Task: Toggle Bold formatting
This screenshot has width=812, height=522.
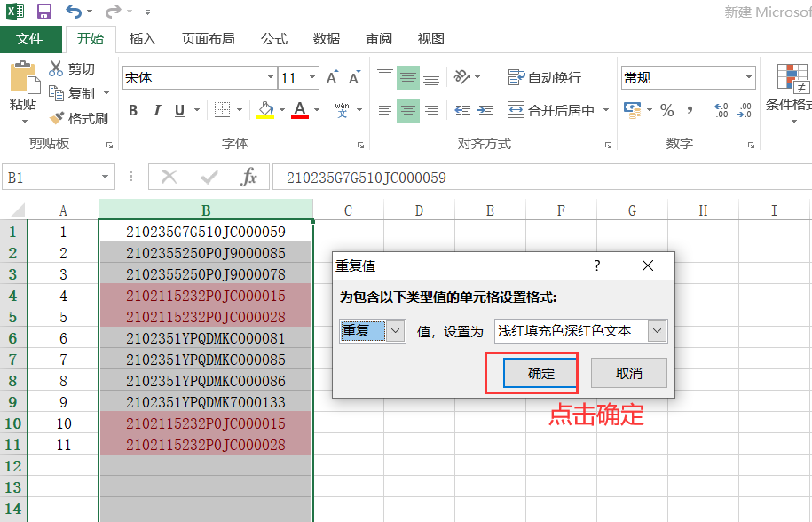Action: click(x=133, y=110)
